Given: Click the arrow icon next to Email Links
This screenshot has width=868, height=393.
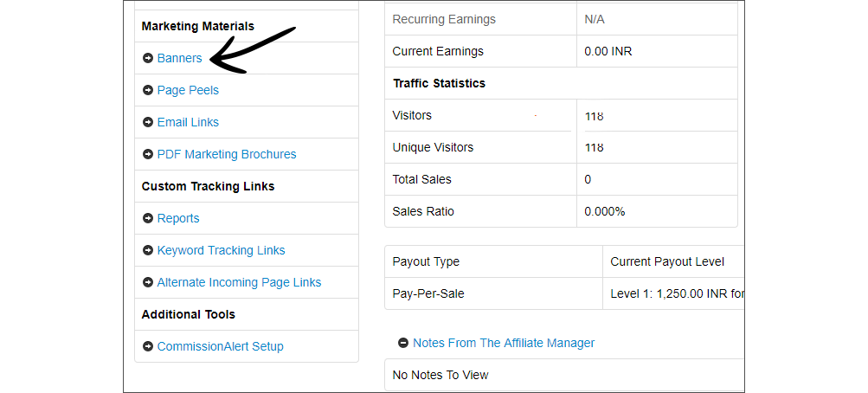Looking at the screenshot, I should tap(148, 123).
